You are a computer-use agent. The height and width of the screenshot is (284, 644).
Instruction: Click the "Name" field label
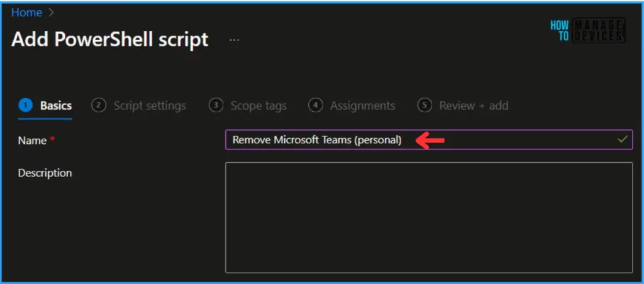[33, 140]
